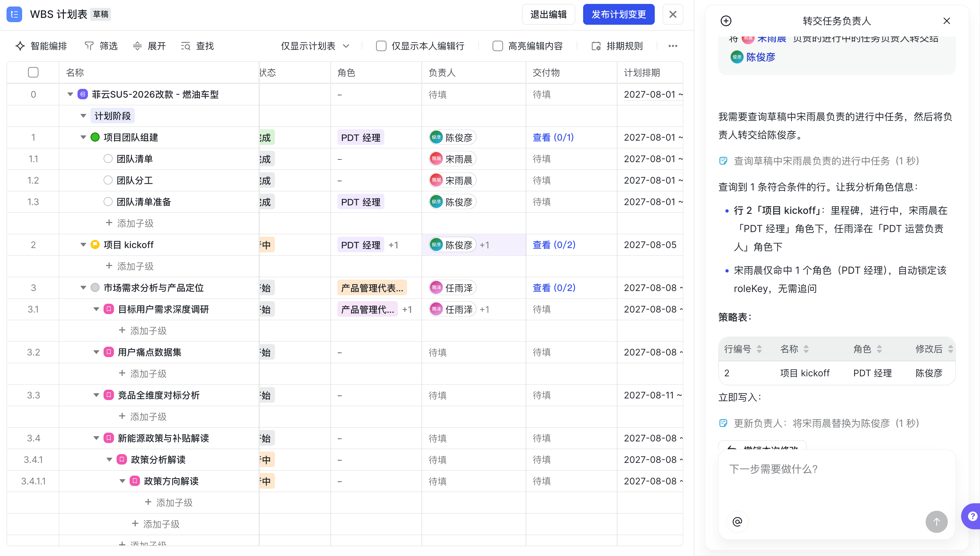Check the select-all header checkbox

(33, 72)
